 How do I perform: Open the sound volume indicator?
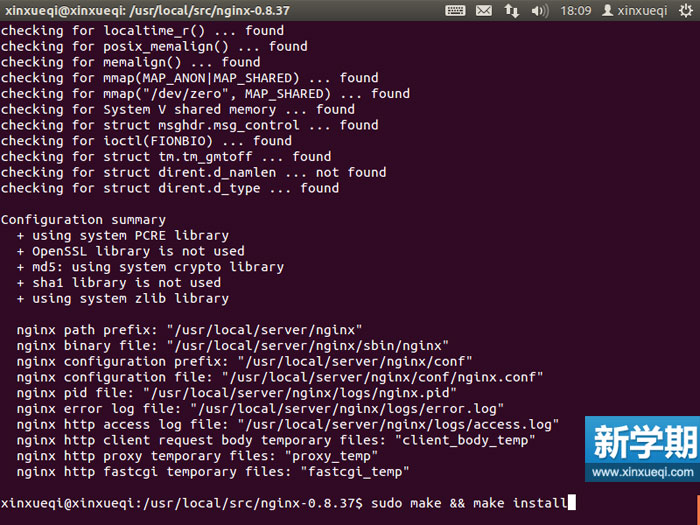tap(540, 10)
